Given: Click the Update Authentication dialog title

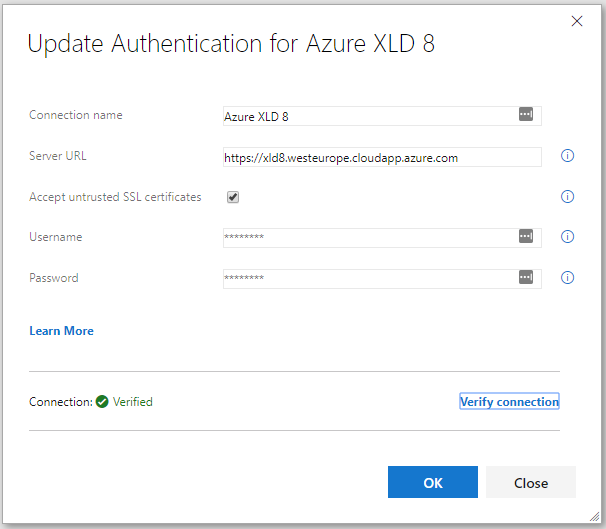Looking at the screenshot, I should click(x=231, y=44).
